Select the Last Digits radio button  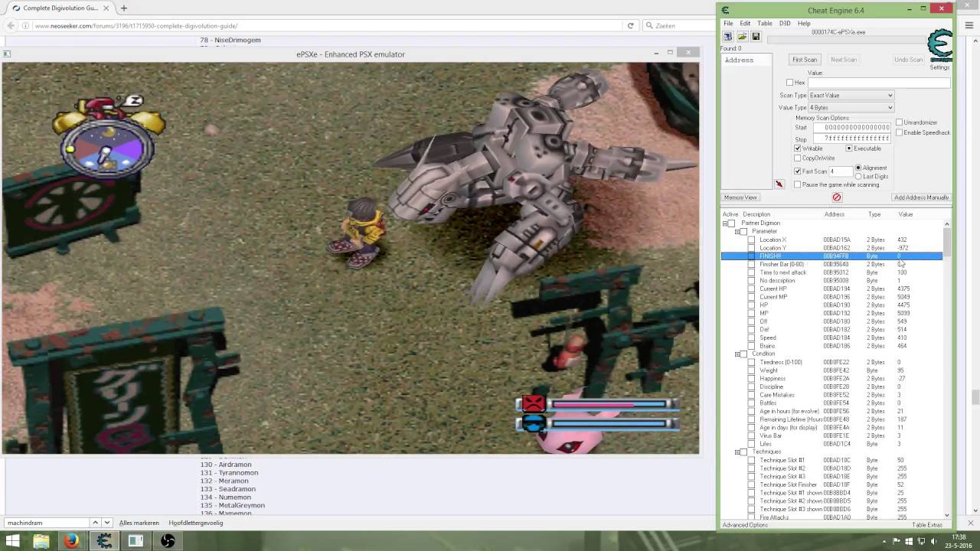pyautogui.click(x=858, y=177)
